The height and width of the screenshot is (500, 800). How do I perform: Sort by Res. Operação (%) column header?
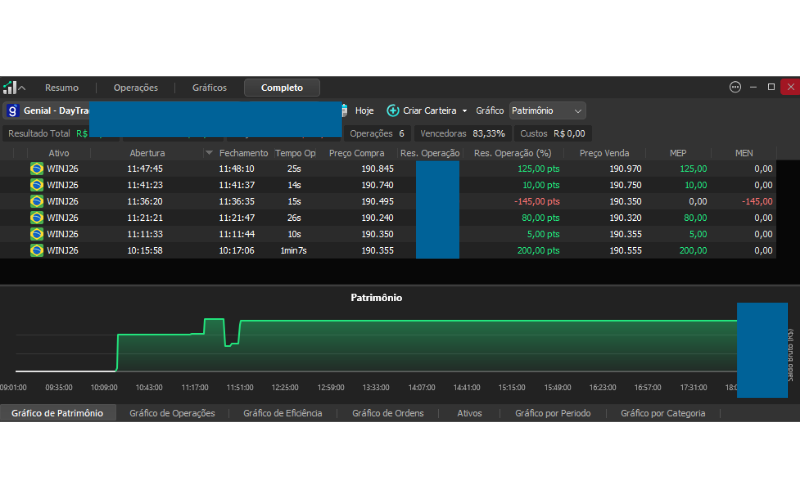(x=512, y=153)
